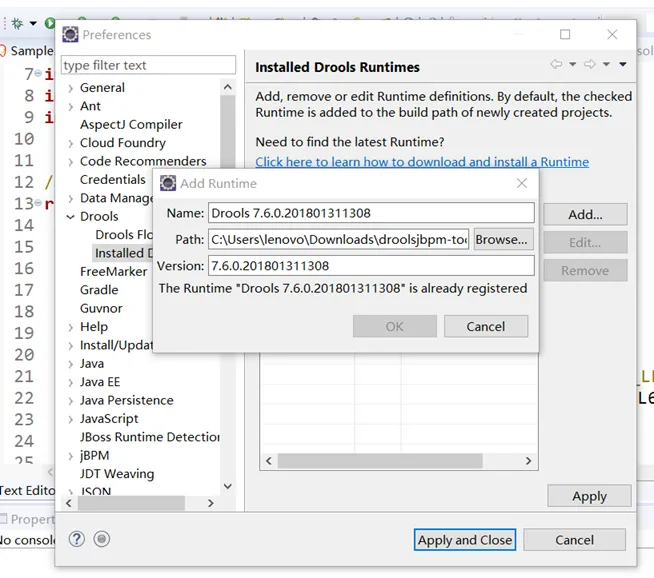Image resolution: width=654 pixels, height=578 pixels.
Task: Click the runtime Path input field
Action: pyautogui.click(x=338, y=239)
